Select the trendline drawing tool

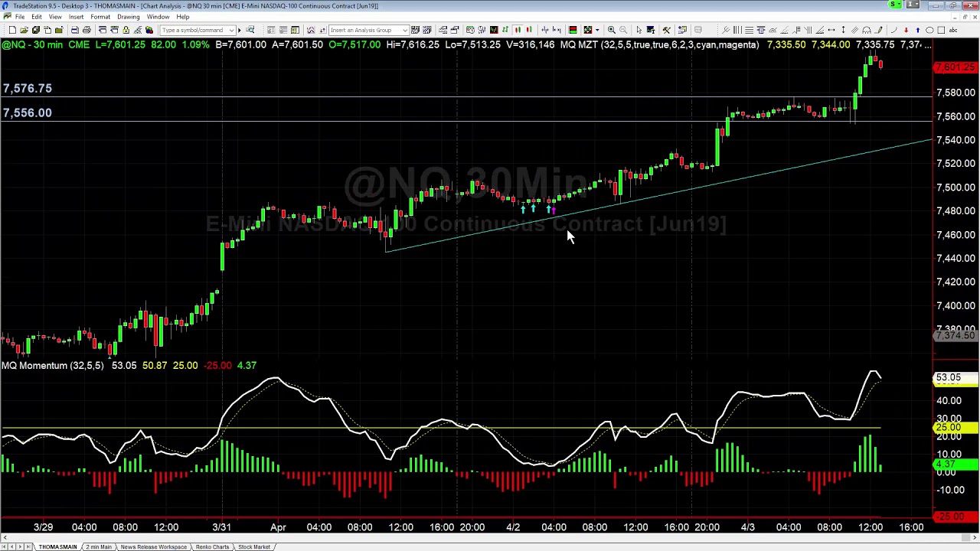[x=725, y=30]
